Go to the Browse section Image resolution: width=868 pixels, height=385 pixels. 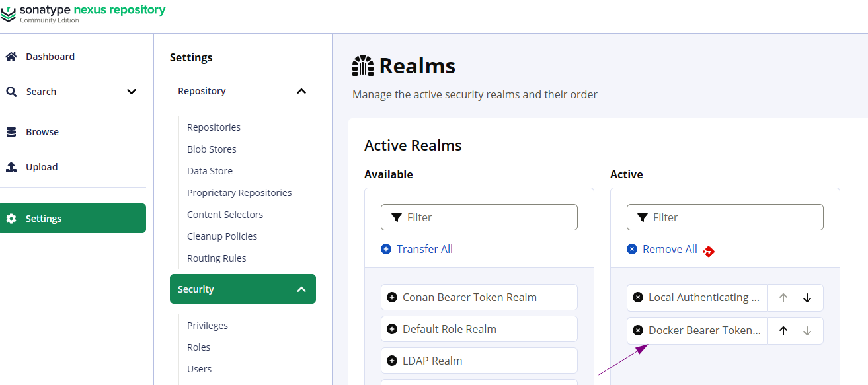click(42, 132)
